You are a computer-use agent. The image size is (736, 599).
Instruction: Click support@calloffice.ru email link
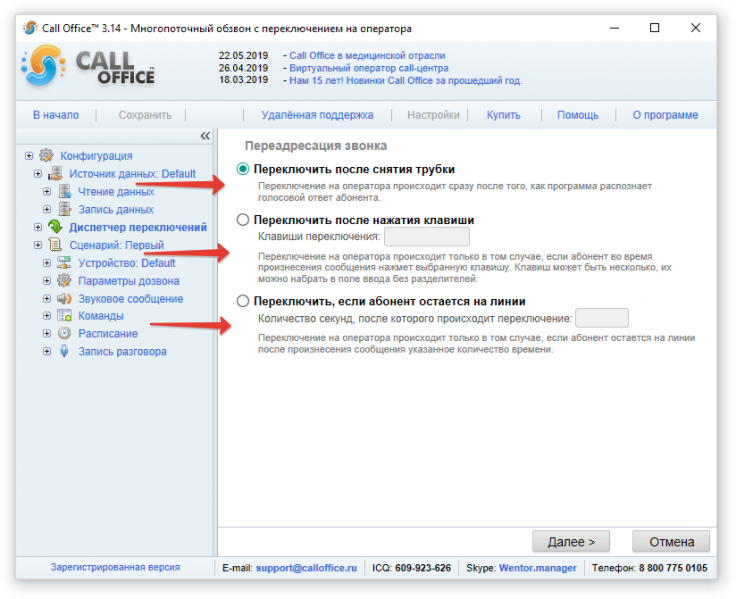pyautogui.click(x=306, y=568)
